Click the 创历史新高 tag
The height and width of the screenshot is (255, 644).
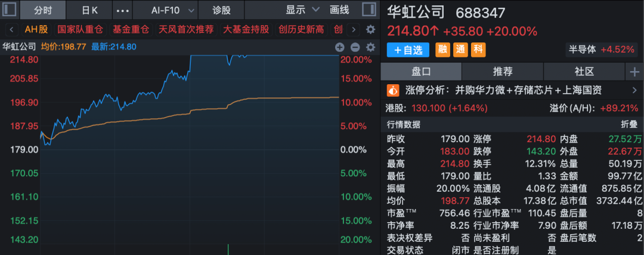click(301, 30)
